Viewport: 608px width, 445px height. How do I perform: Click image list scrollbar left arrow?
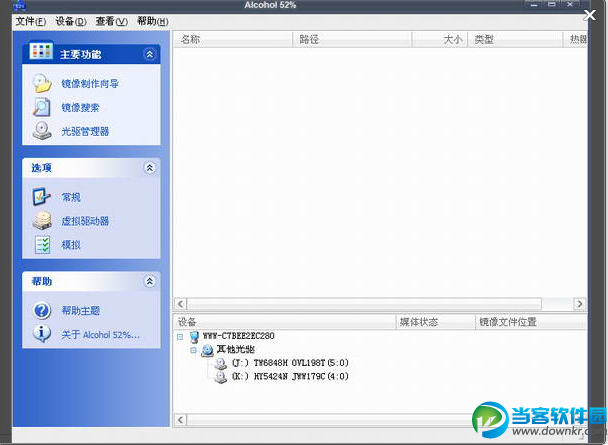[x=181, y=304]
